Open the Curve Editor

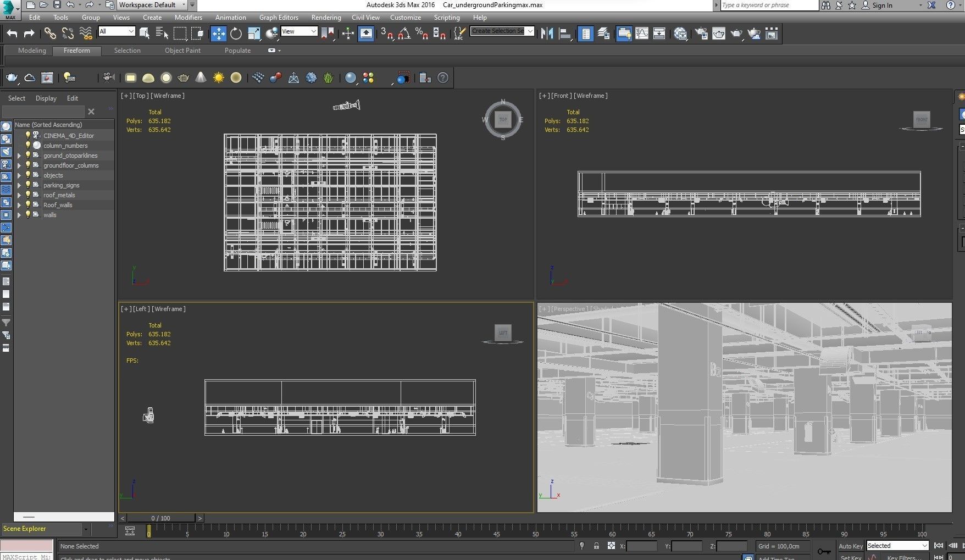pyautogui.click(x=641, y=34)
